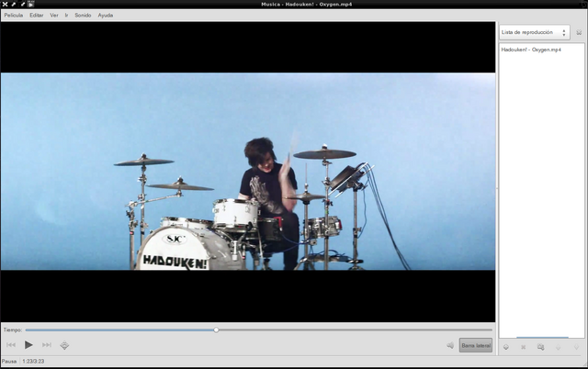
Task: Open the Sonido menu
Action: 83,16
